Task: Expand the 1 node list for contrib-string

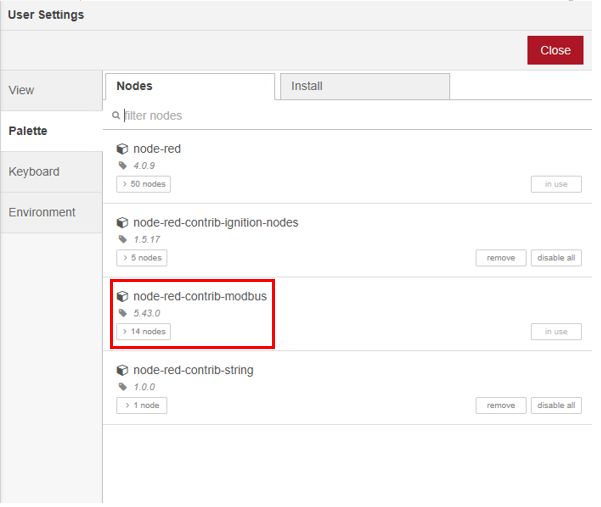Action: pyautogui.click(x=142, y=405)
